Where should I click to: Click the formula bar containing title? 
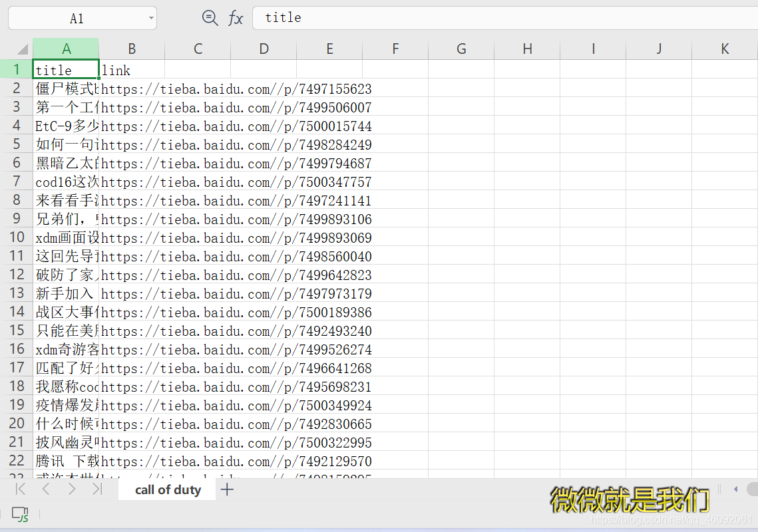(x=504, y=18)
